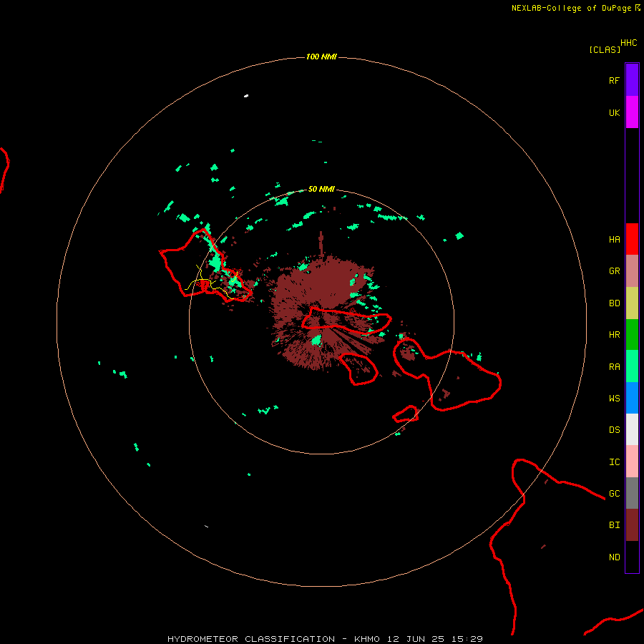644x644 pixels.
Task: Click the HA red legend swatch
Action: (x=632, y=239)
